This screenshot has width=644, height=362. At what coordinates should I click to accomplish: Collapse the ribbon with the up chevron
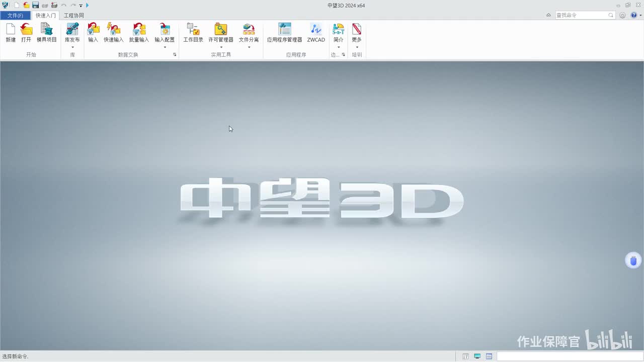tap(548, 15)
